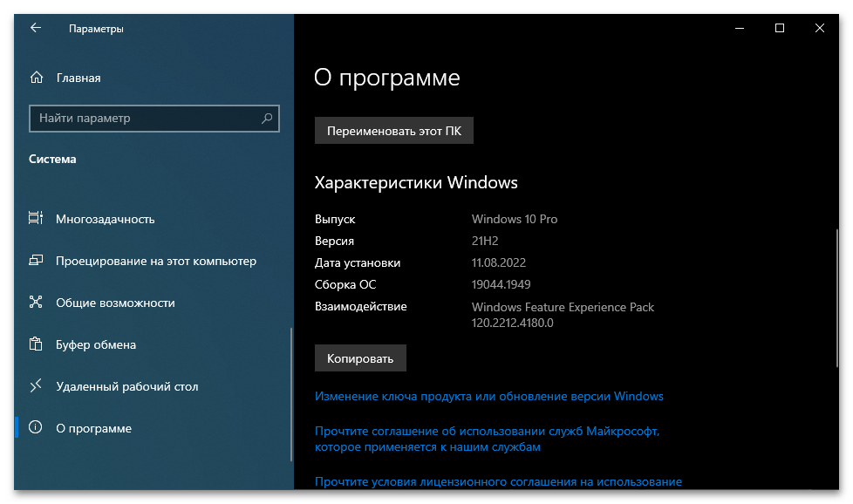The image size is (853, 504).
Task: Click the Взаимодействие label
Action: tap(361, 307)
